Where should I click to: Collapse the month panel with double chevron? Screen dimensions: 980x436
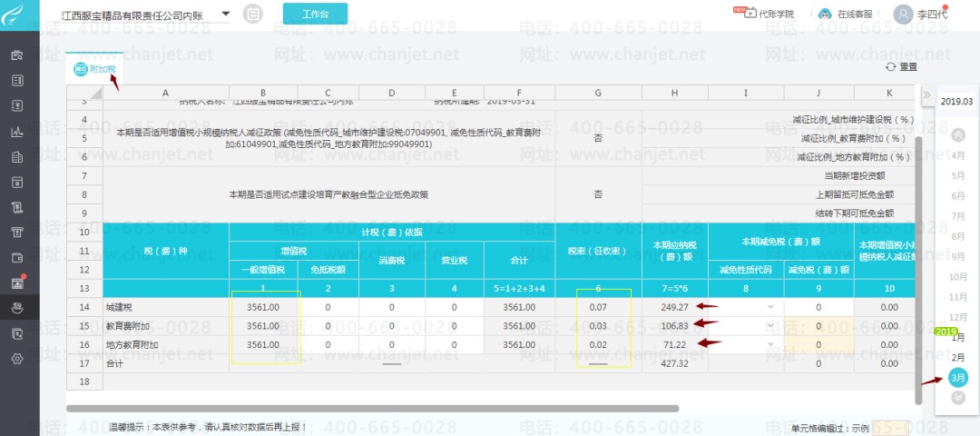(x=926, y=95)
